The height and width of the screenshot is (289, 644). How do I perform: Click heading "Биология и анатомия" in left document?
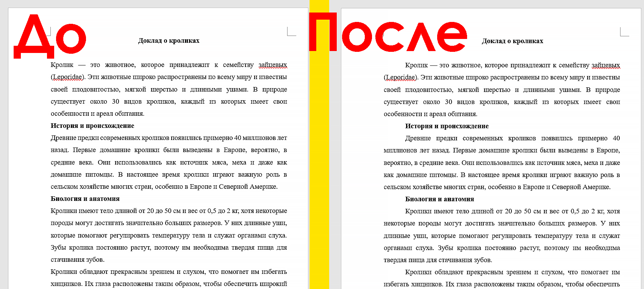pos(85,199)
